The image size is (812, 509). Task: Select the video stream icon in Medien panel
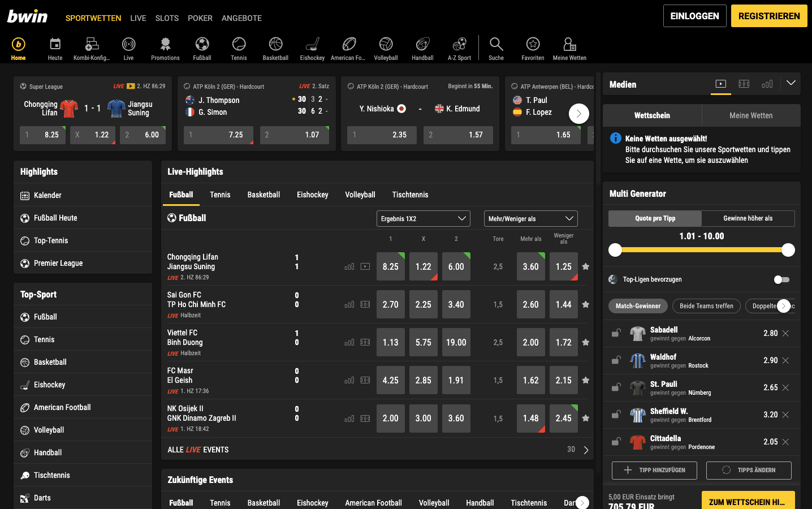coord(720,83)
